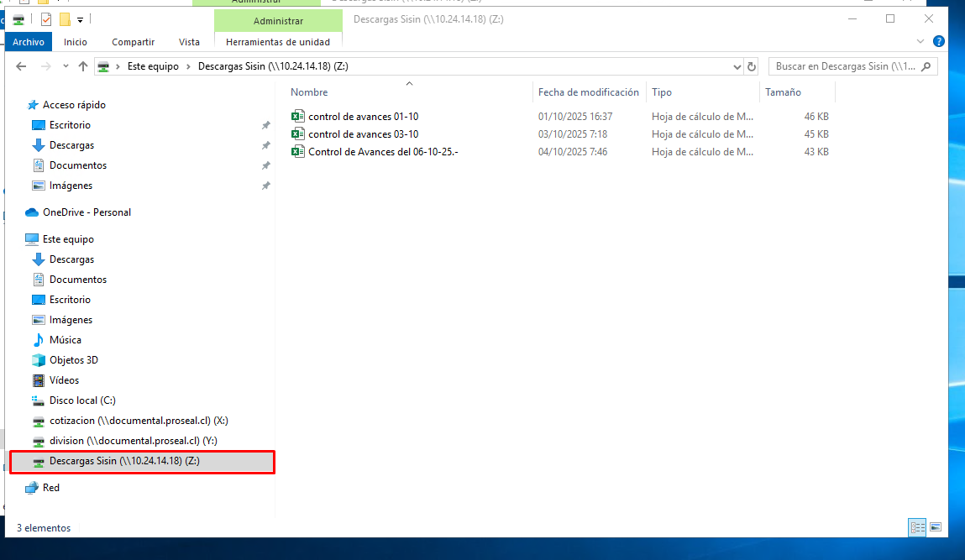The height and width of the screenshot is (560, 965).
Task: Switch to large icons view in status bar
Action: point(935,527)
